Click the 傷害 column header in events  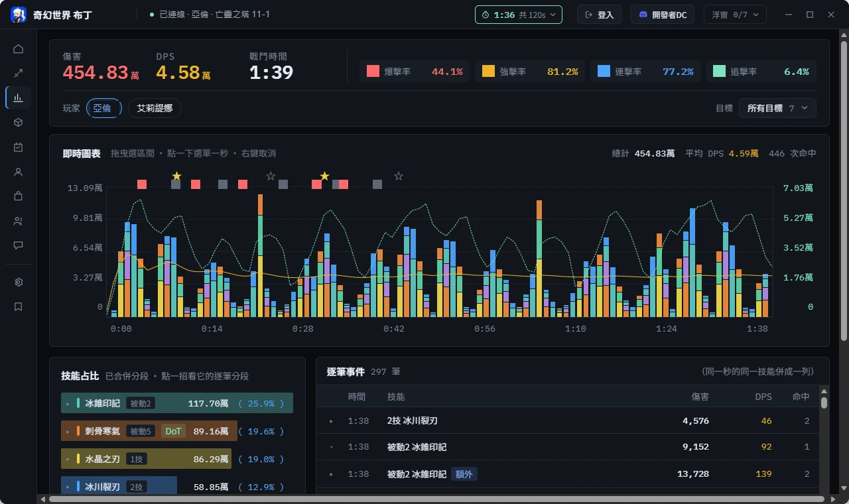[700, 397]
